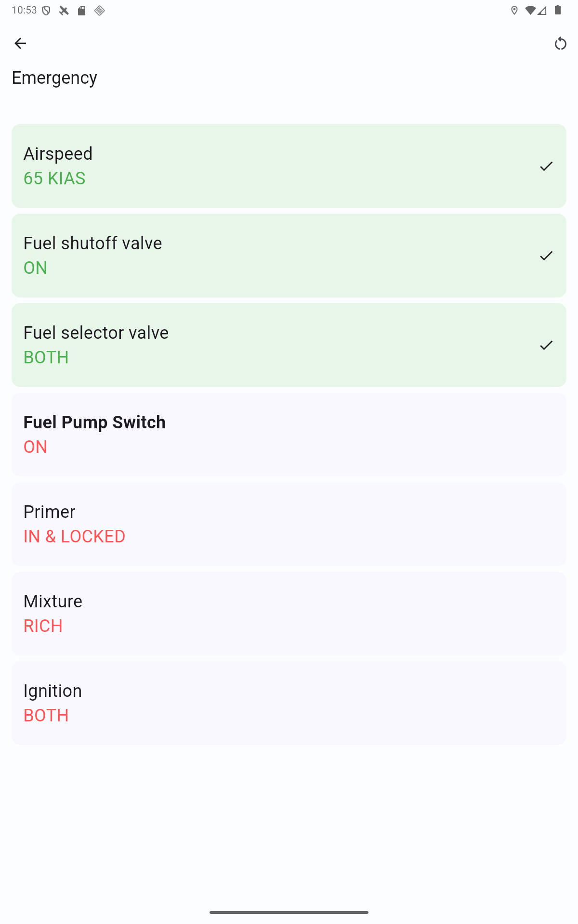Viewport: 578px width, 924px height.
Task: Check off Primer IN & LOCKED item
Action: [289, 524]
